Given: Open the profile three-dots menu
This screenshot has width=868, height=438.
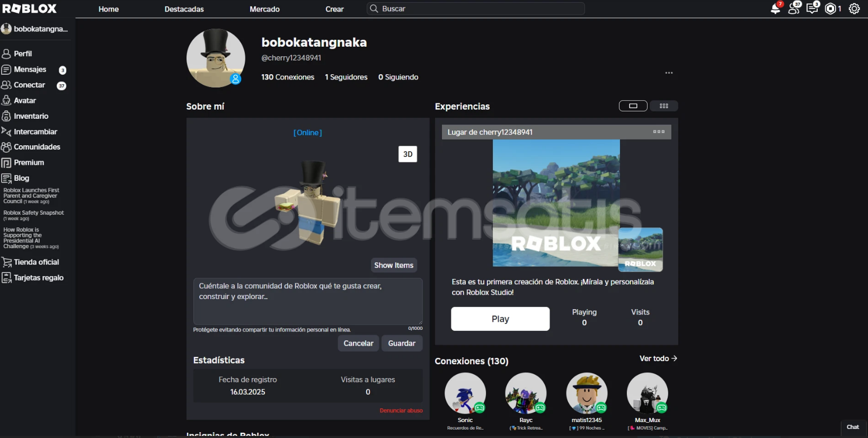Looking at the screenshot, I should point(669,73).
